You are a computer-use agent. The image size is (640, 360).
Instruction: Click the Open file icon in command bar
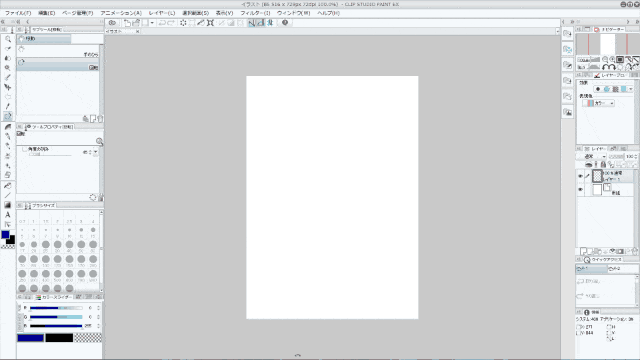[x=136, y=23]
